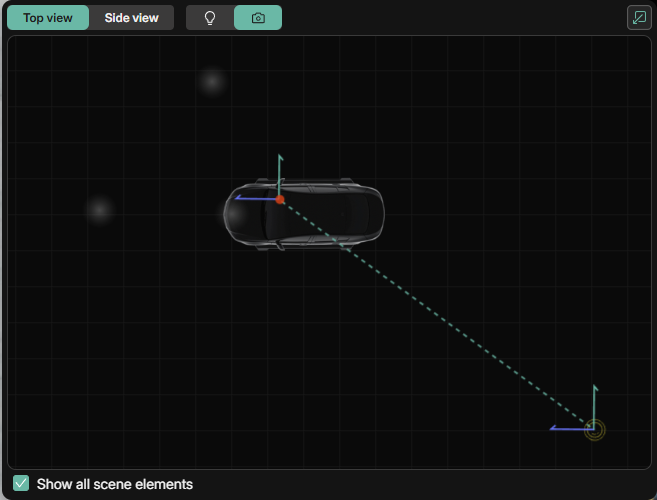This screenshot has height=500, width=657.
Task: Click the arrowhead tip of the camera's blue axis
Action: tap(553, 429)
